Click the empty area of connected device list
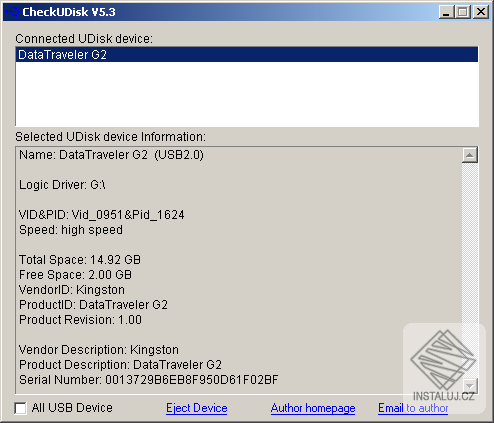This screenshot has width=494, height=423. click(x=247, y=94)
